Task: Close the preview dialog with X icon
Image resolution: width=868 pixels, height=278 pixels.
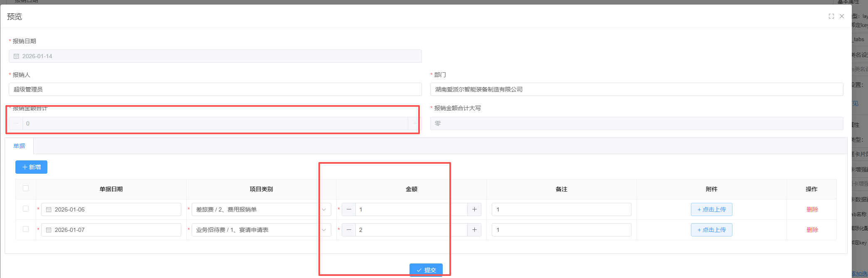Action: pos(842,16)
